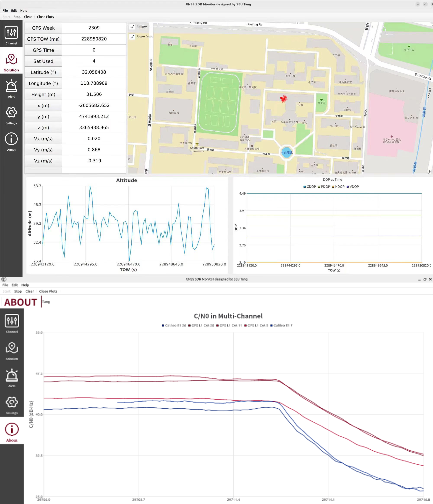Select z (m) value 3365938.965
The image size is (433, 504).
point(94,127)
